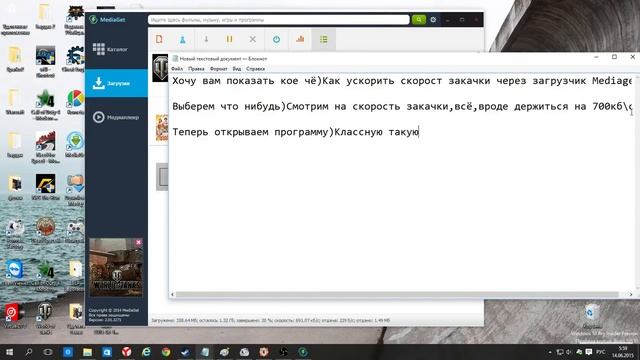640x360 pixels.
Task: Click the line "Теперь открываем программу)Классную такую"
Action: (x=296, y=132)
